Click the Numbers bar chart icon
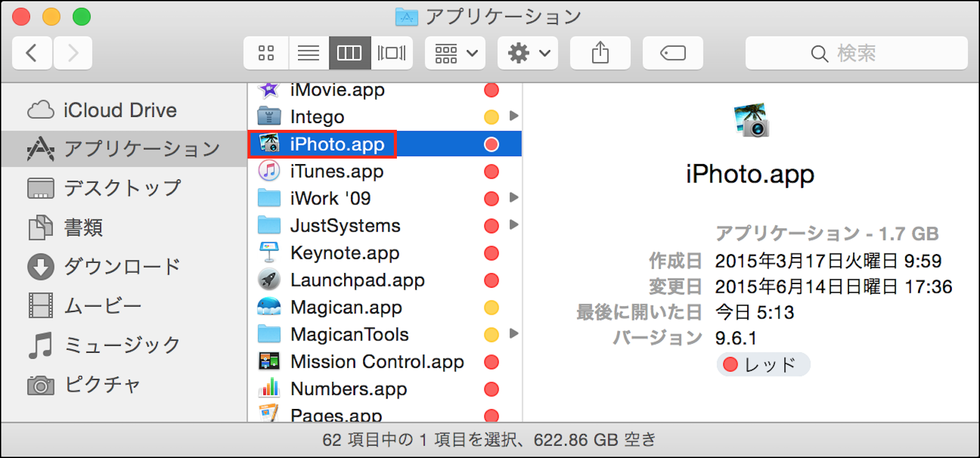980x458 pixels. coord(269,388)
